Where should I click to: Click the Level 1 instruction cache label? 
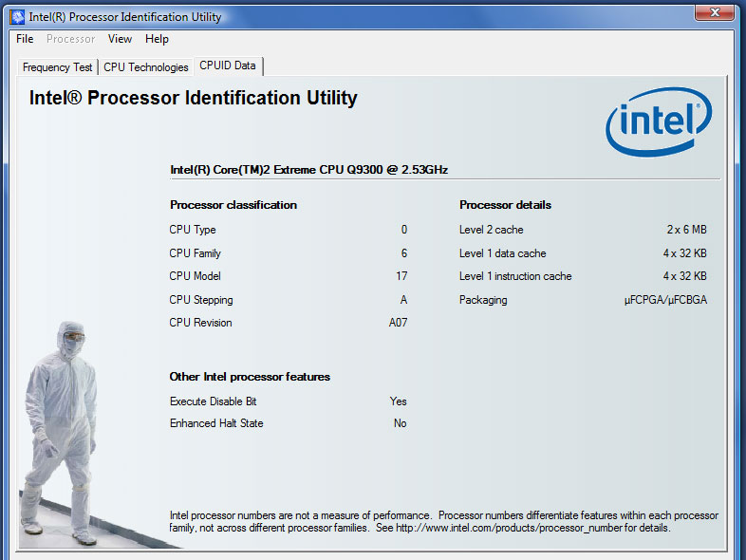click(515, 276)
